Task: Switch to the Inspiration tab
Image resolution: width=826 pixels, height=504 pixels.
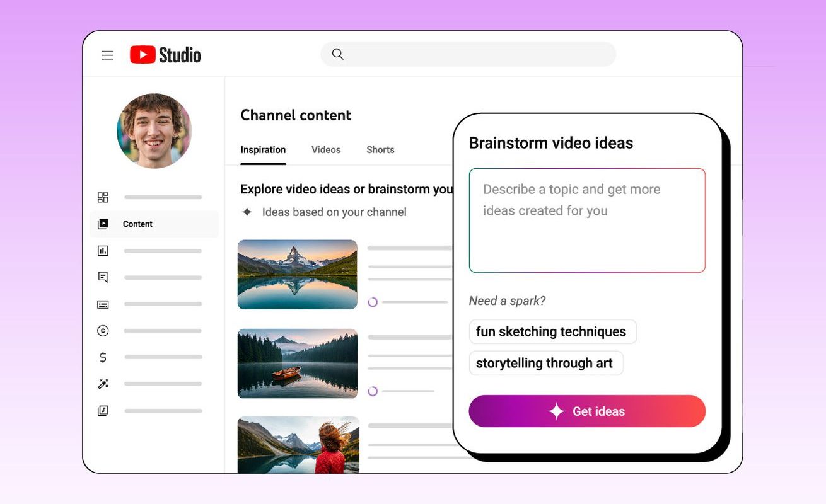Action: tap(263, 150)
